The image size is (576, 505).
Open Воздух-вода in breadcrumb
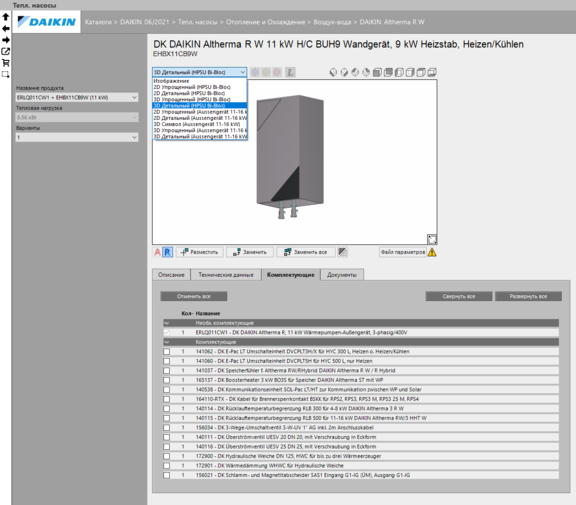click(332, 22)
